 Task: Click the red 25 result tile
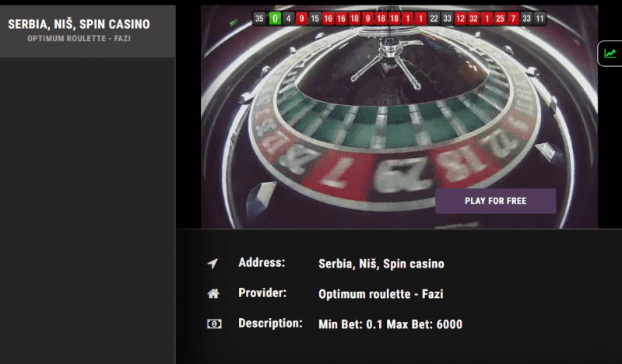point(500,18)
